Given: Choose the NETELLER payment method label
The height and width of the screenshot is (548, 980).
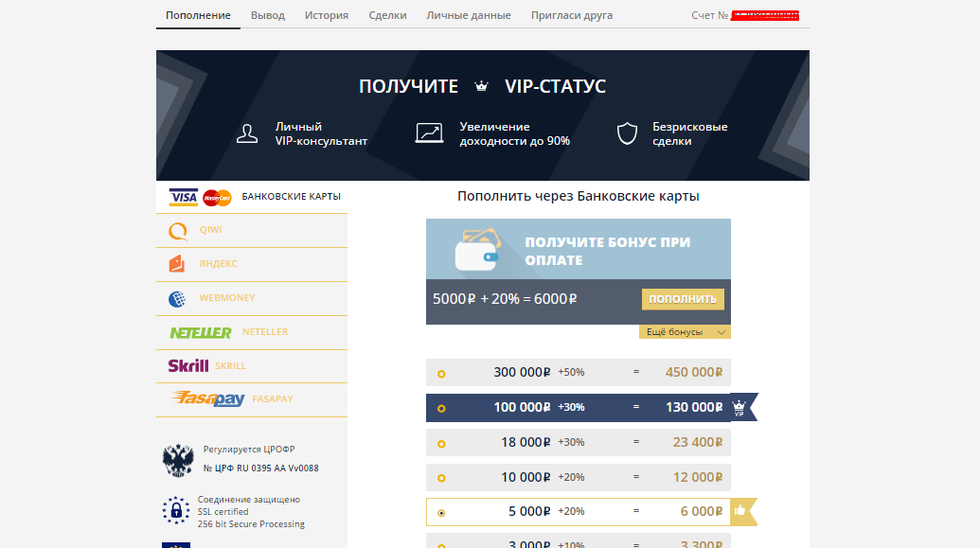Looking at the screenshot, I should coord(265,332).
